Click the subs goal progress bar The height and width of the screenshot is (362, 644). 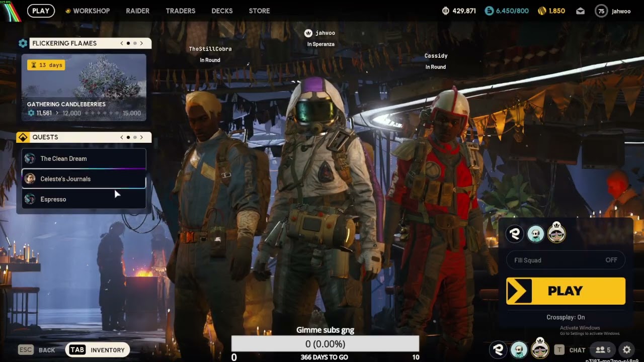click(x=325, y=344)
